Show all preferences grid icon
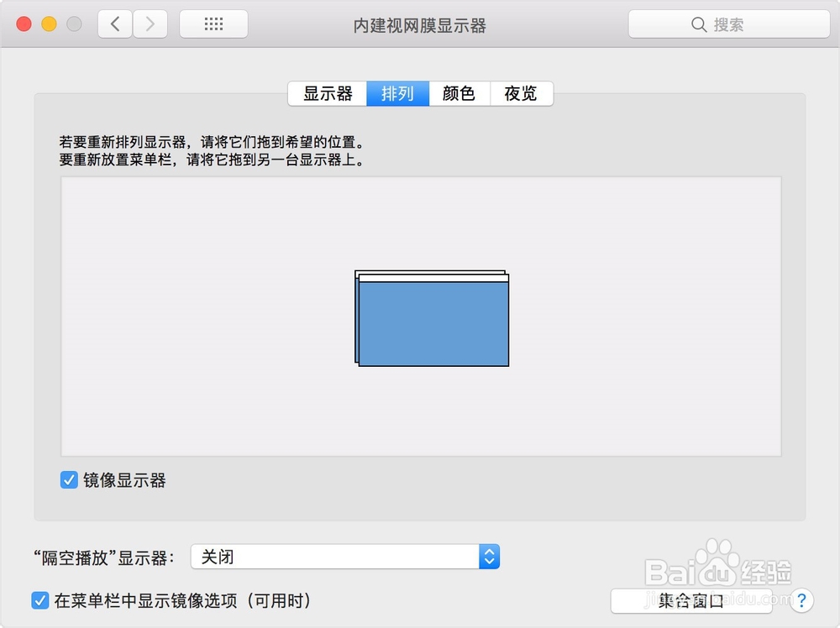Image resolution: width=840 pixels, height=628 pixels. (x=213, y=24)
